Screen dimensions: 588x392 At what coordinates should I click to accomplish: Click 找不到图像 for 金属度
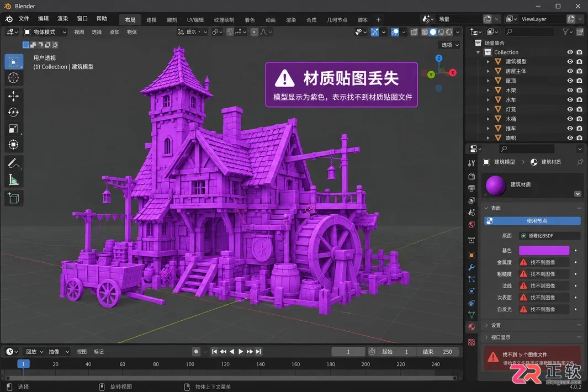[544, 262]
